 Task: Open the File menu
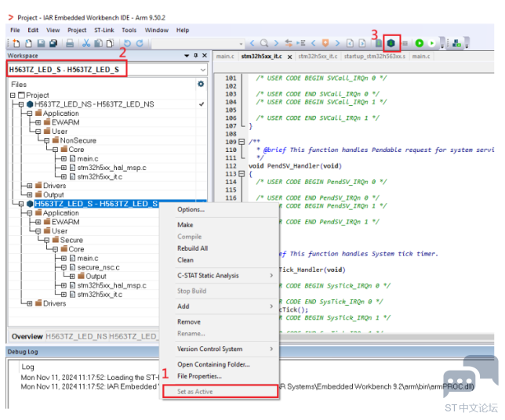(15, 31)
